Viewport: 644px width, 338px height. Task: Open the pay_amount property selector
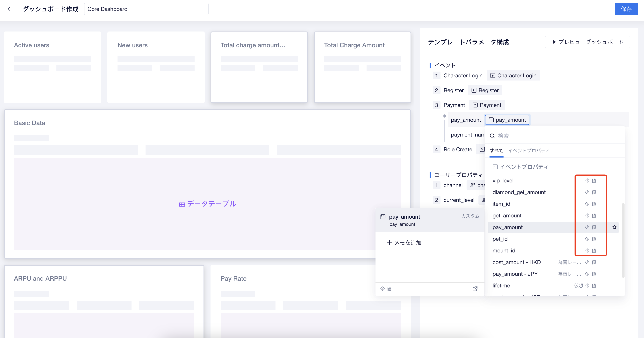pyautogui.click(x=507, y=120)
